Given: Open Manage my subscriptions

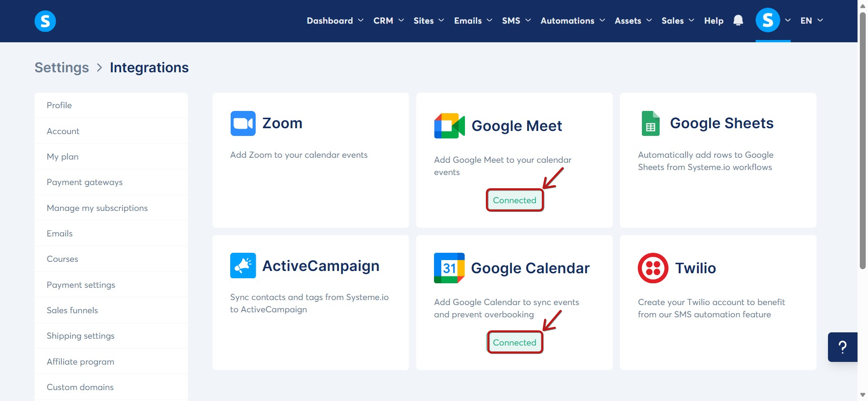Looking at the screenshot, I should pos(111,208).
